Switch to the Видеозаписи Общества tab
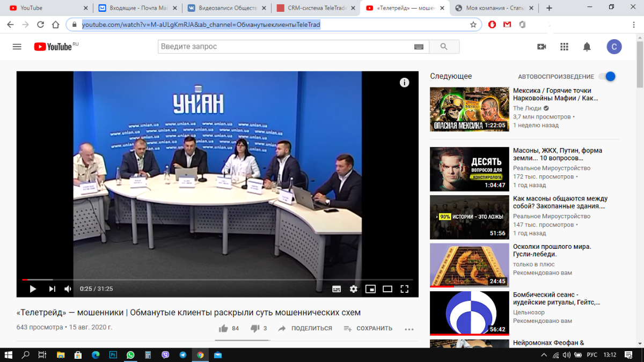 (x=226, y=8)
